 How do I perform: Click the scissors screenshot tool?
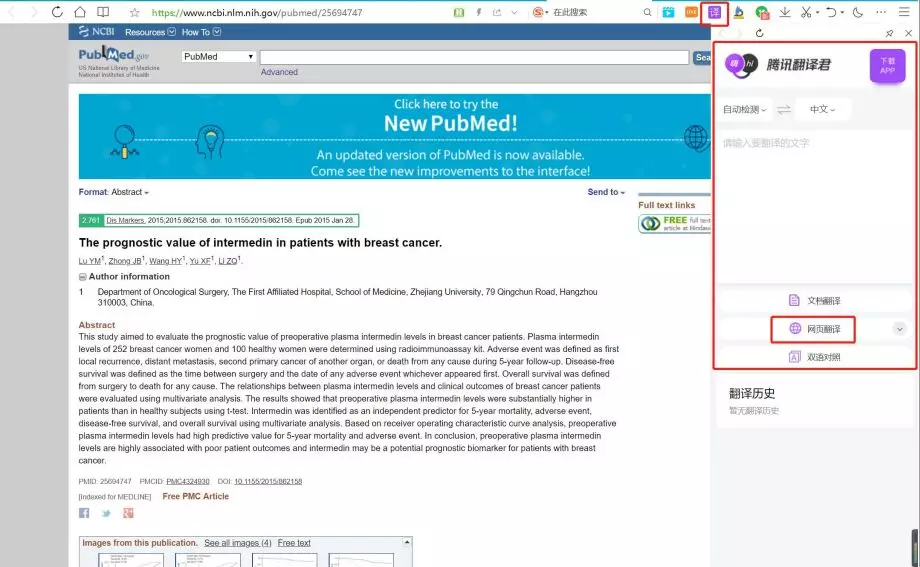[x=806, y=12]
